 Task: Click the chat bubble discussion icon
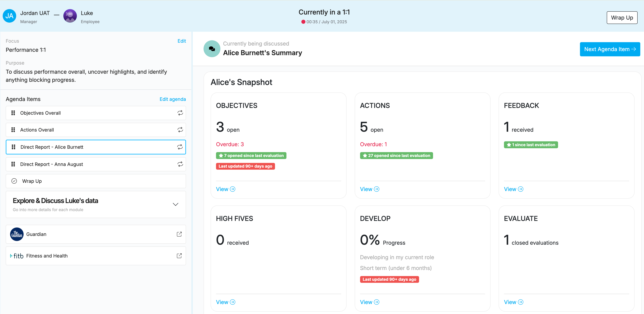tap(212, 49)
